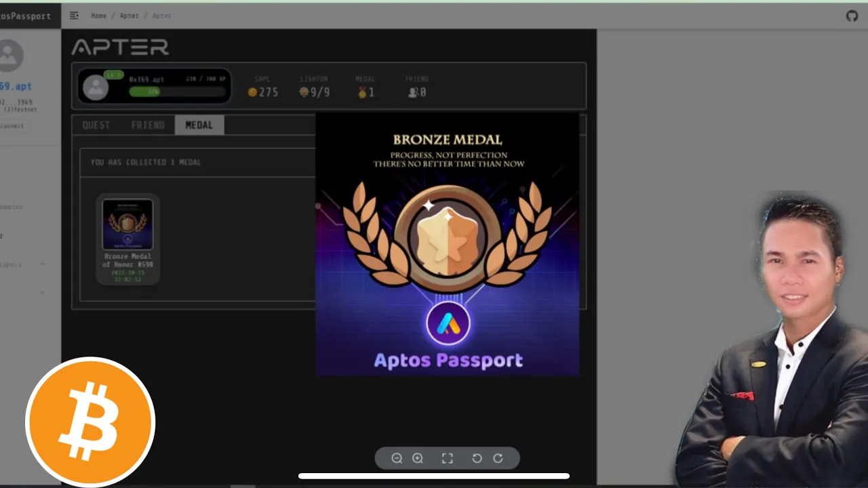The image size is (868, 488).
Task: Rotate the medal image counterclockwise
Action: (477, 458)
